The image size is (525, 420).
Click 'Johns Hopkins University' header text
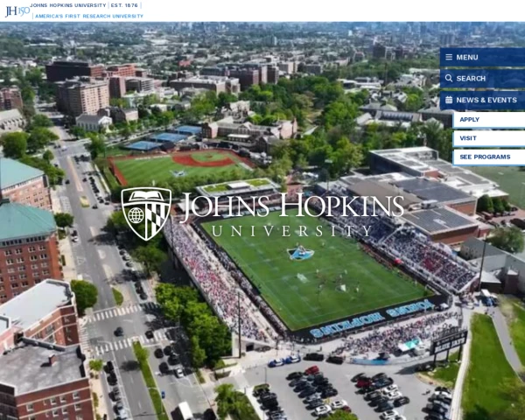pos(68,5)
